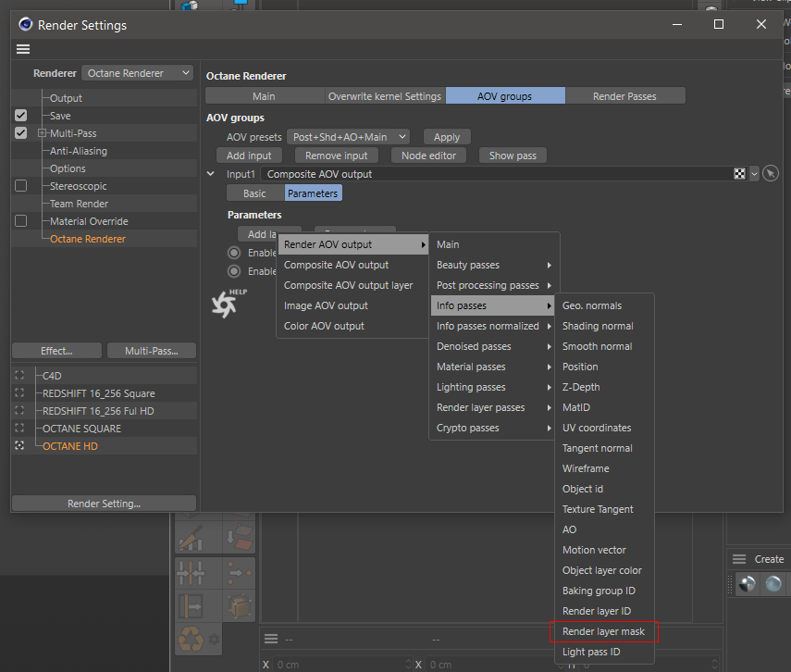Click the points collapse arrow tool icon
Screen dimensions: 791x672
tap(239, 573)
